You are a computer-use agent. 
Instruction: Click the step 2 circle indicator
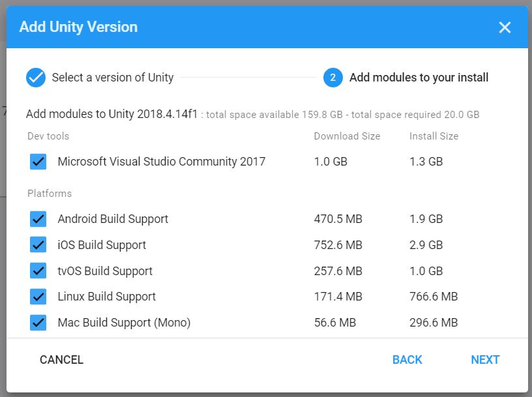[333, 77]
